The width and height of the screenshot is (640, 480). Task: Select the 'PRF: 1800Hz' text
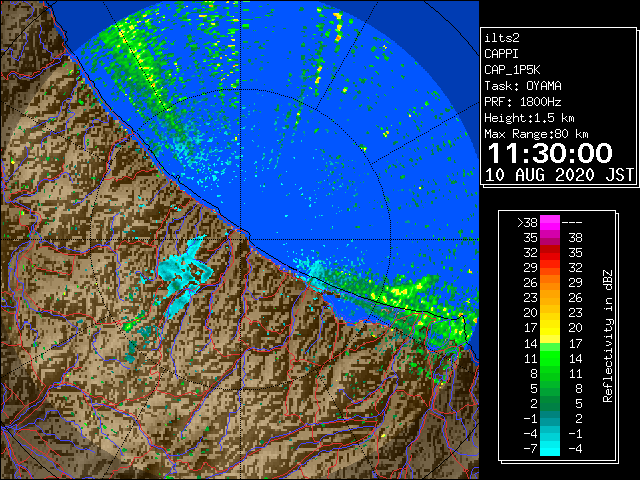[523, 102]
